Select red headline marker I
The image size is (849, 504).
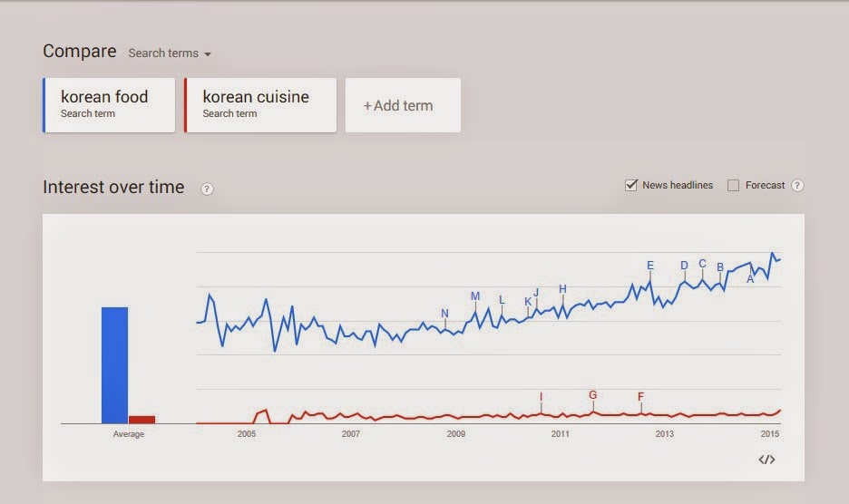[542, 397]
